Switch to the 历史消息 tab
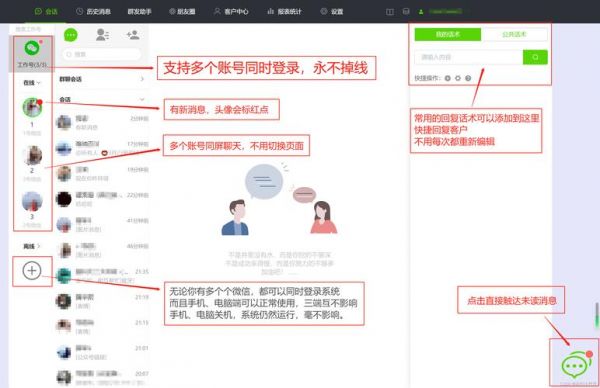600x388 pixels. pyautogui.click(x=93, y=11)
